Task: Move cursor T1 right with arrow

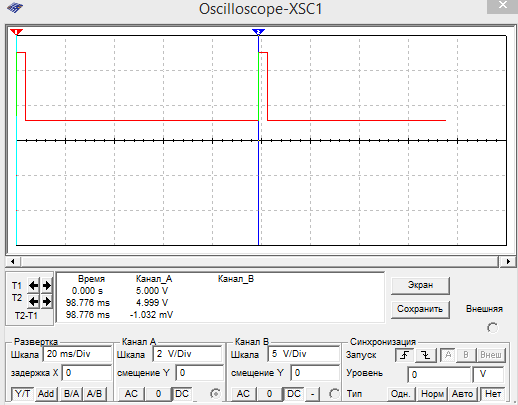Action: tap(46, 285)
